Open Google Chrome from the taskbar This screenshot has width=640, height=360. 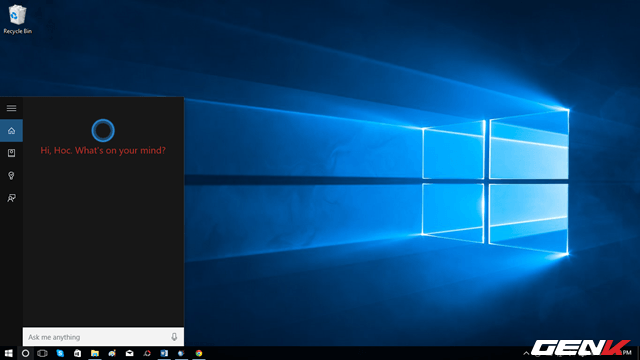(199, 353)
